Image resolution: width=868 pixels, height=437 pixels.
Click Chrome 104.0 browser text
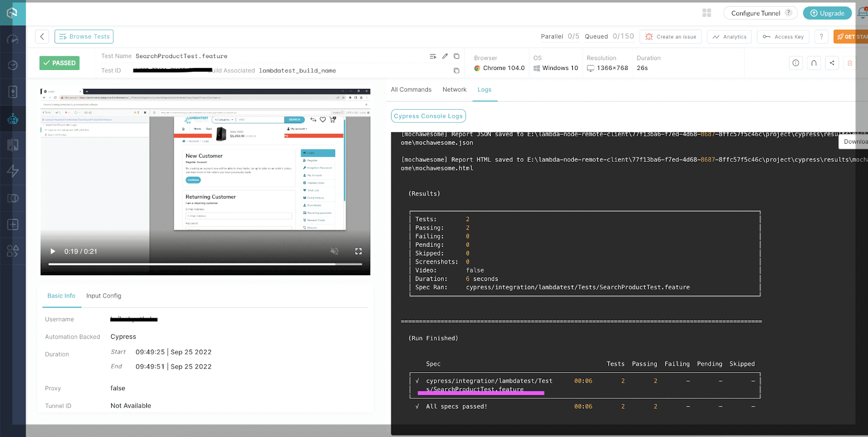pyautogui.click(x=503, y=68)
